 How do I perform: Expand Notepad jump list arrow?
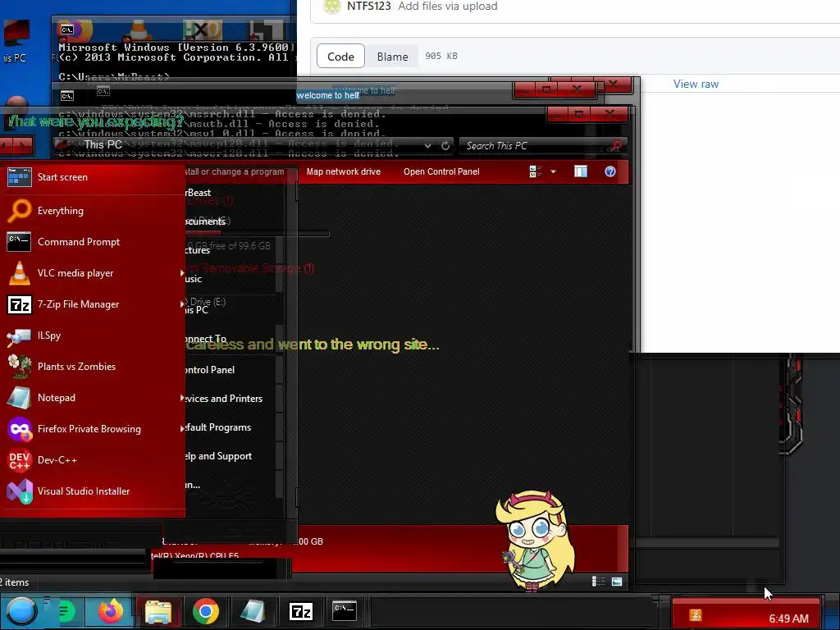[181, 398]
